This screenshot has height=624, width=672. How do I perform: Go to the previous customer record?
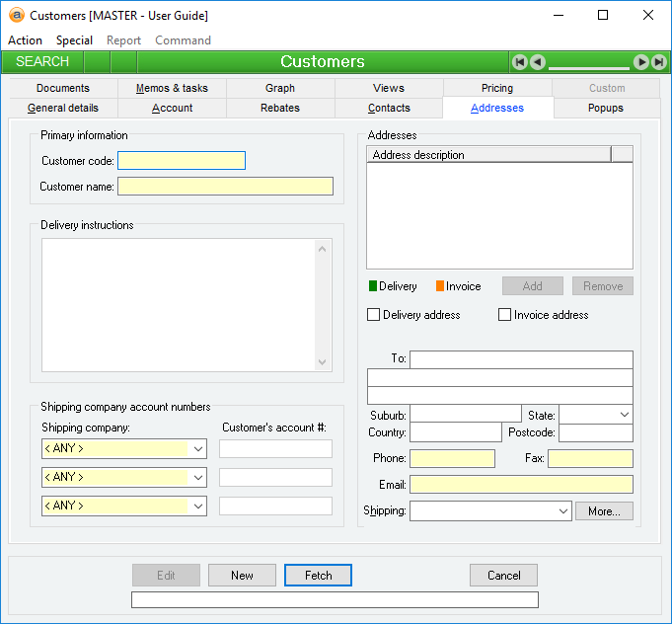coord(538,62)
